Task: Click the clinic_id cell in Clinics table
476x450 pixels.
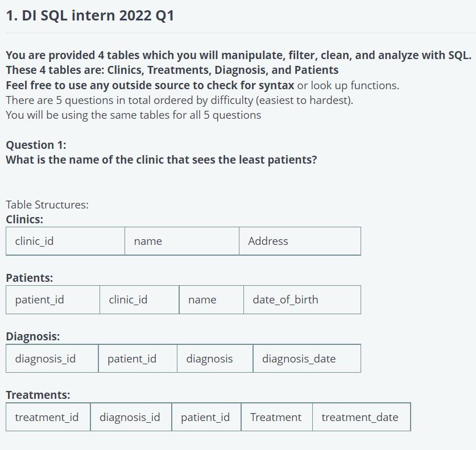Action: click(x=65, y=241)
